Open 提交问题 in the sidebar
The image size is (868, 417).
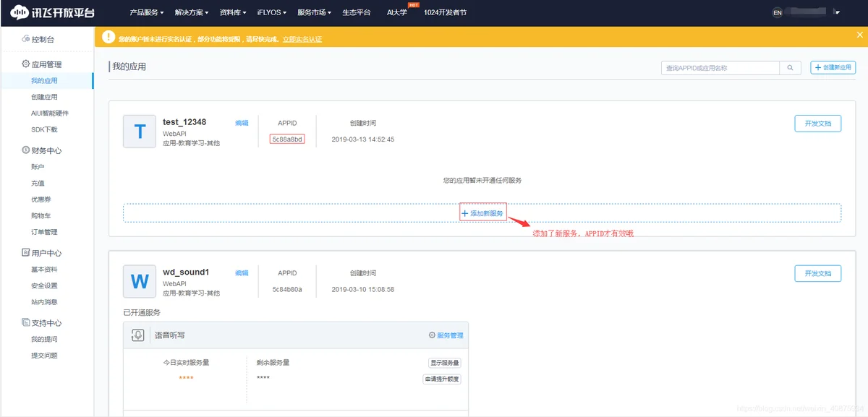[x=44, y=356]
